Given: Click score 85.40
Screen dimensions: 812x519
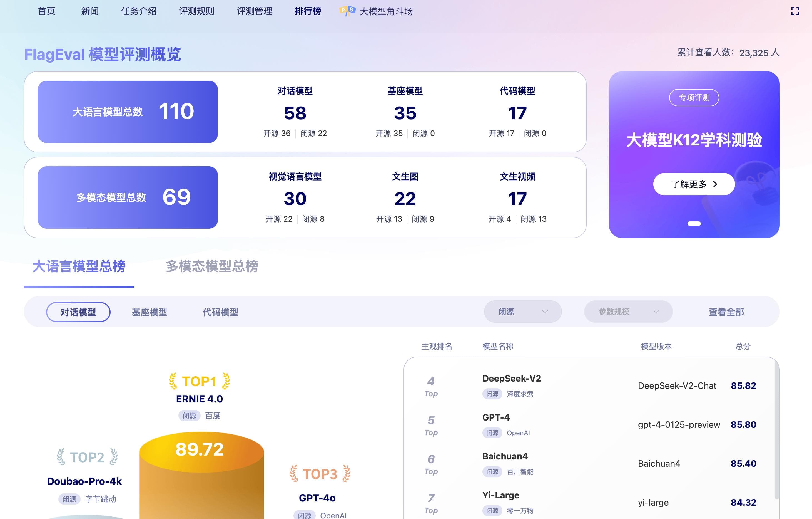Looking at the screenshot, I should (743, 463).
